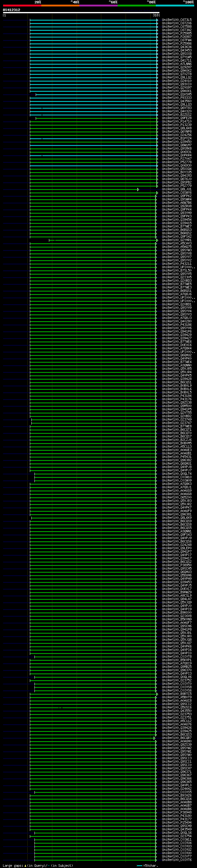Select hit label UniRef100_Q43634
Viewport: 197px width, 868px height.
(176, 47)
